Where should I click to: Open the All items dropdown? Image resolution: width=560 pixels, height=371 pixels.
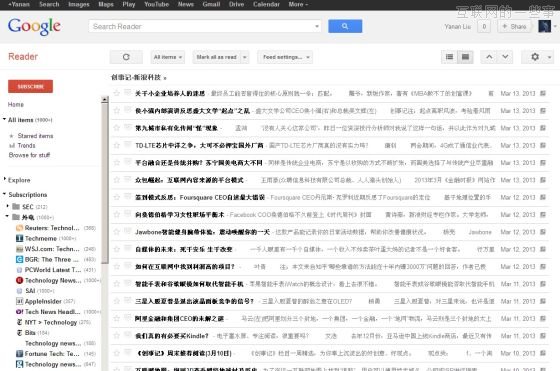click(x=168, y=57)
